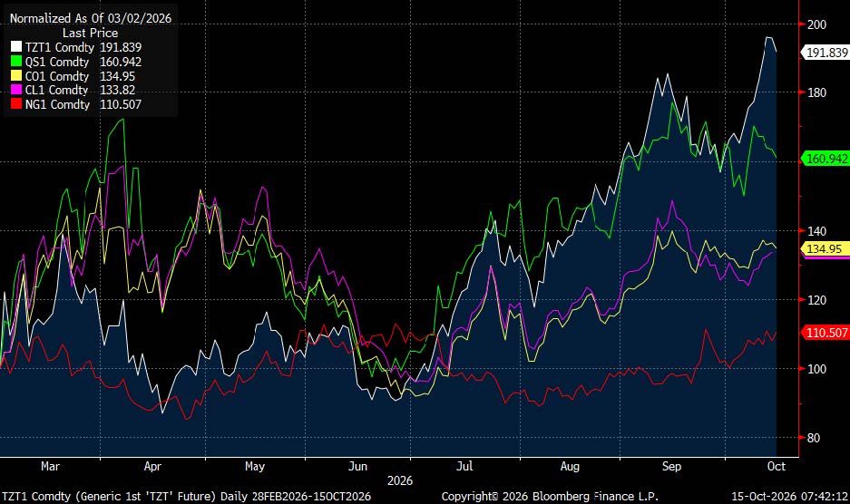This screenshot has width=850, height=504.
Task: Click the legend value 191.839
Action: (x=121, y=47)
